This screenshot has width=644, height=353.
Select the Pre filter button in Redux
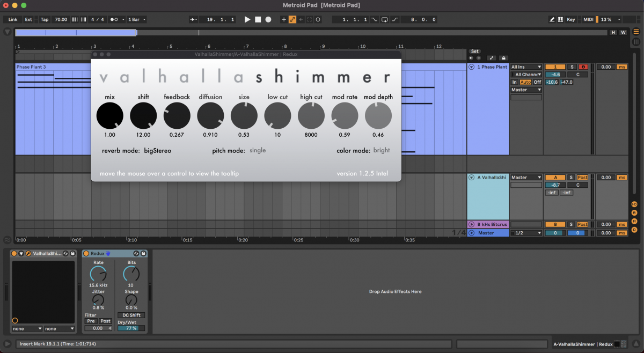click(x=91, y=321)
